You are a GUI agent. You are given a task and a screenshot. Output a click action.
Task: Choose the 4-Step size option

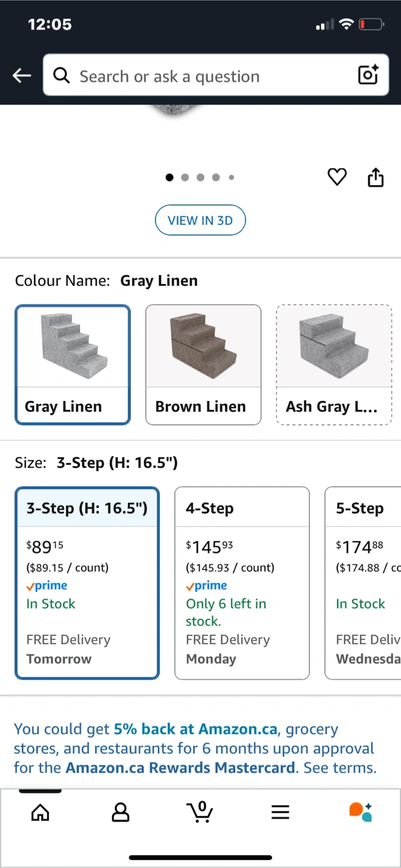click(x=242, y=582)
